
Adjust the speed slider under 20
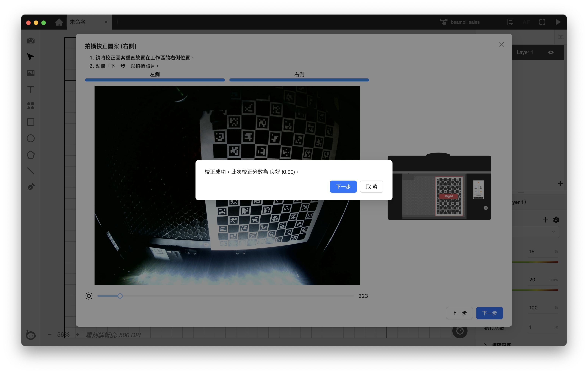(x=535, y=290)
